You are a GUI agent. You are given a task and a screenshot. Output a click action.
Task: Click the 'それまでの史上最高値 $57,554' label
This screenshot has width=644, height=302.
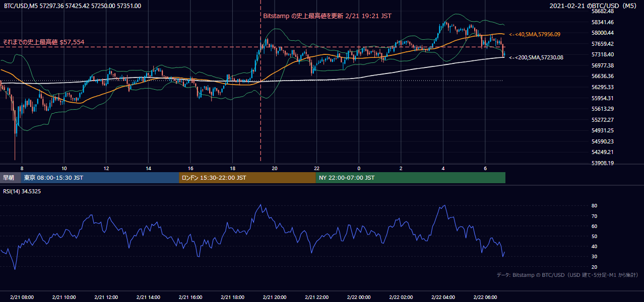tap(43, 42)
